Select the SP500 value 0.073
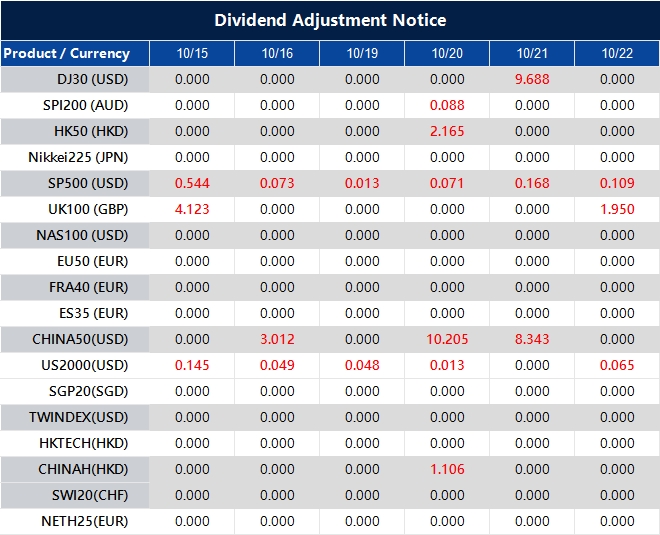 (x=277, y=184)
